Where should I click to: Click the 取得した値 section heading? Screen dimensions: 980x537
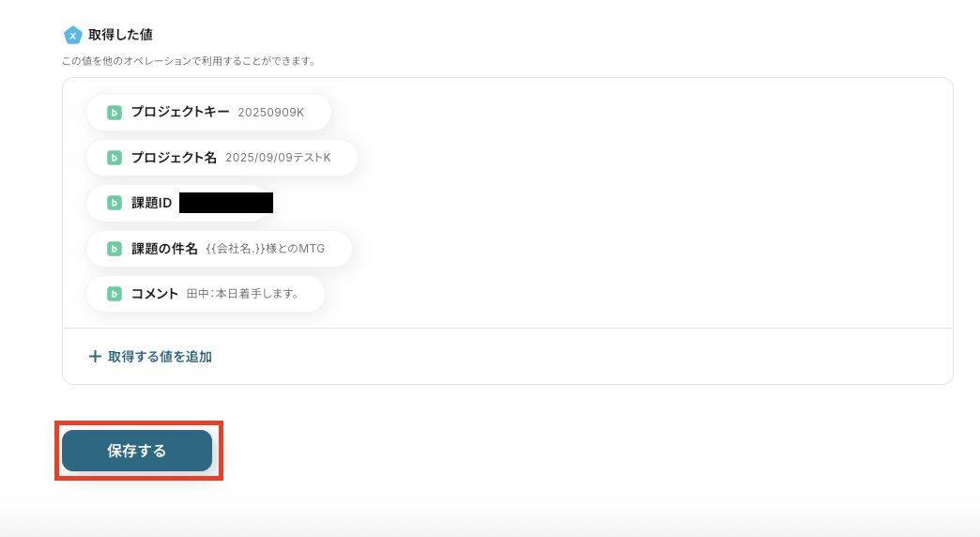click(120, 35)
